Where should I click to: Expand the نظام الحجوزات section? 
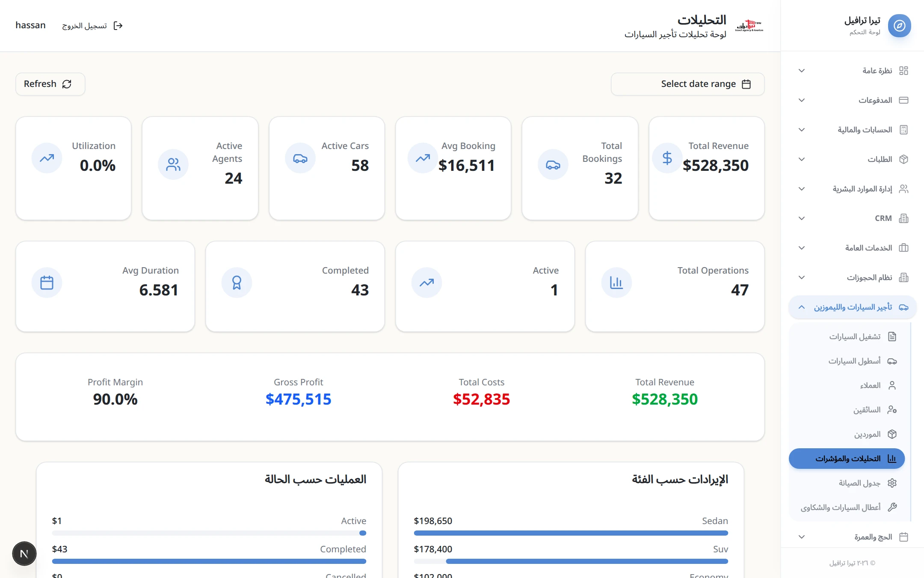click(852, 277)
